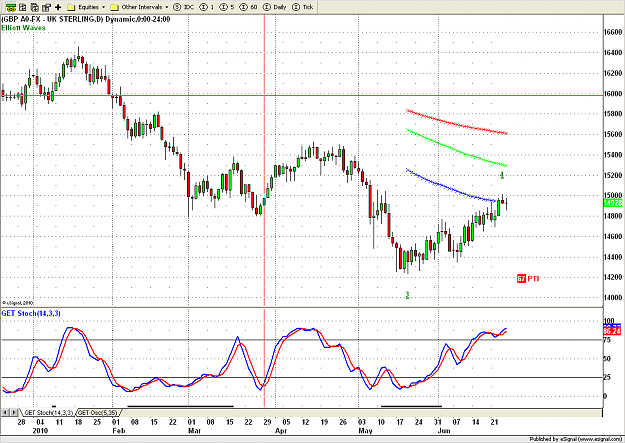Click the Elliott Waves study label

click(x=23, y=28)
